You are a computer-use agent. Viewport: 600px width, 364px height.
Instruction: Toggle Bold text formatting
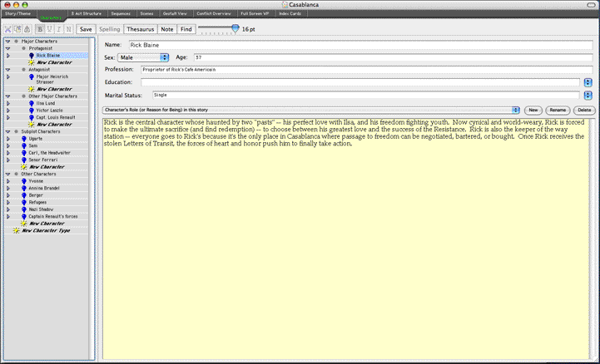point(40,29)
